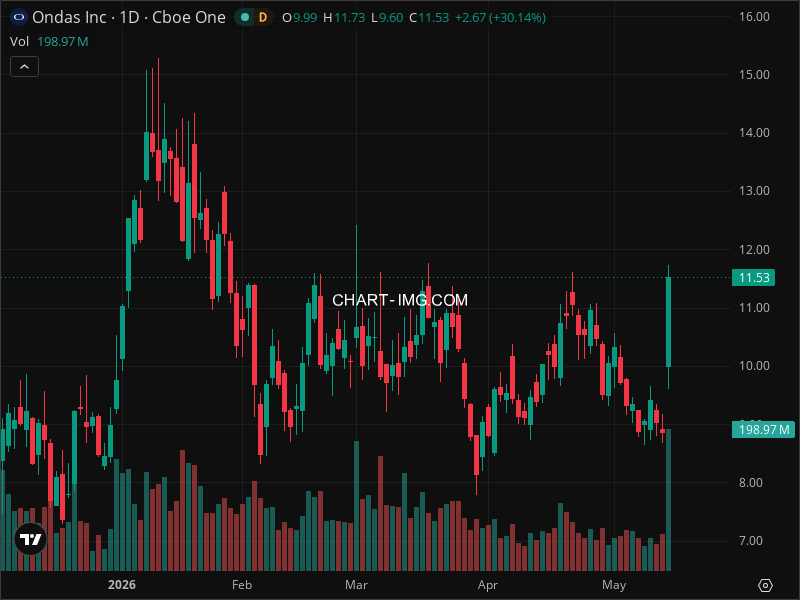Click the Ondas Inc symbol logo icon
800x600 pixels.
[19, 17]
